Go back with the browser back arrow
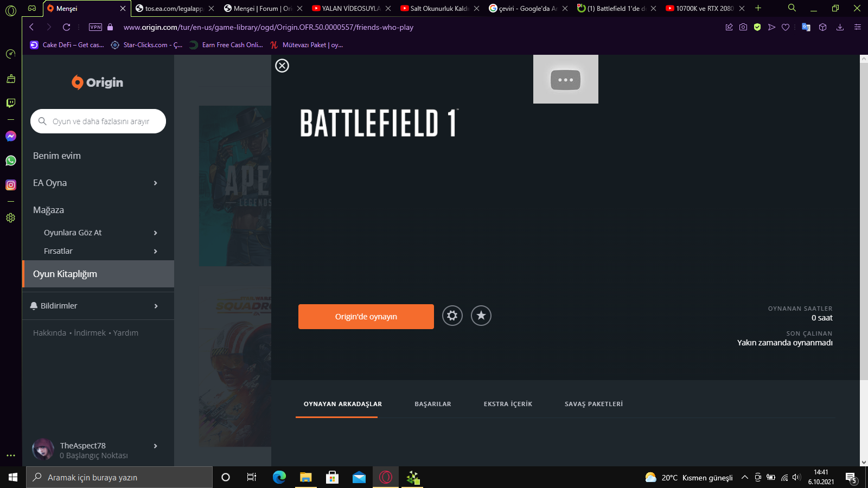Viewport: 868px width, 488px height. pos(31,27)
